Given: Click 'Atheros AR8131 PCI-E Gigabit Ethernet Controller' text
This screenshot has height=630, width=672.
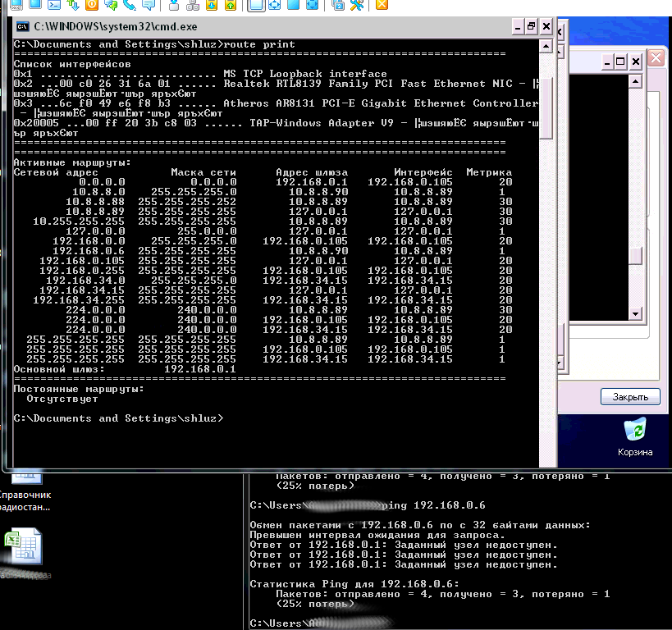Looking at the screenshot, I should click(x=381, y=103).
